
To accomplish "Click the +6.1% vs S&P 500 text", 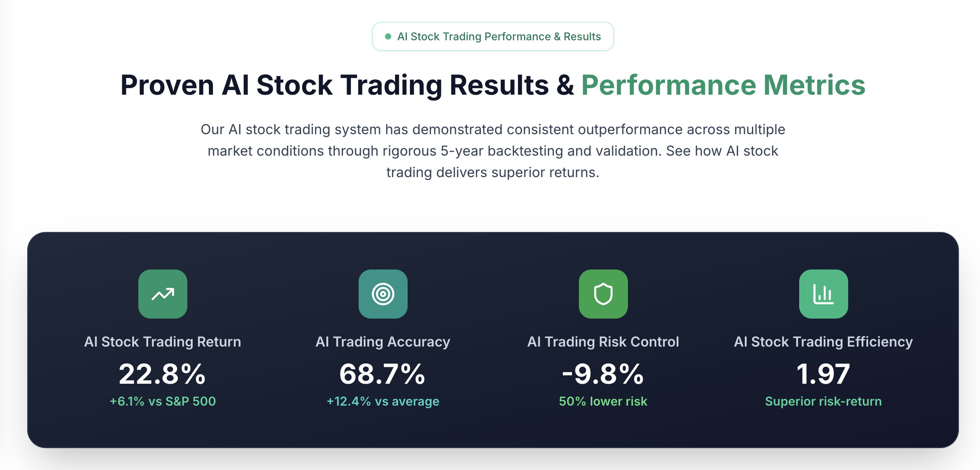I will (x=163, y=401).
